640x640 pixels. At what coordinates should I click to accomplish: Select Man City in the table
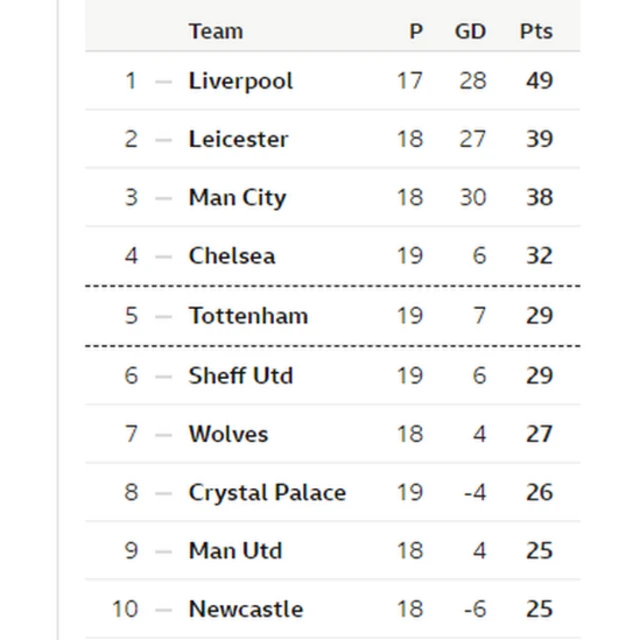coord(237,197)
